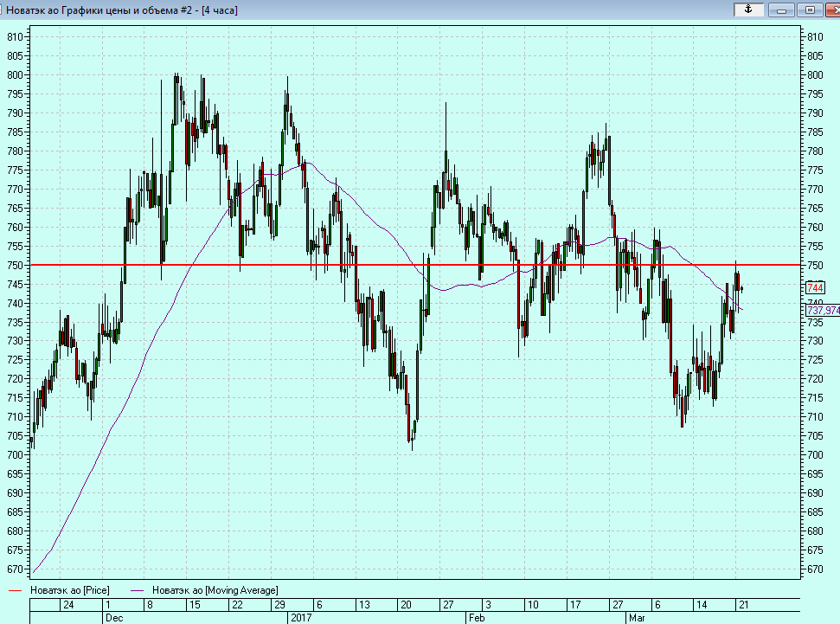
Task: Click date label '22' on the time axis
Action: pyautogui.click(x=237, y=605)
